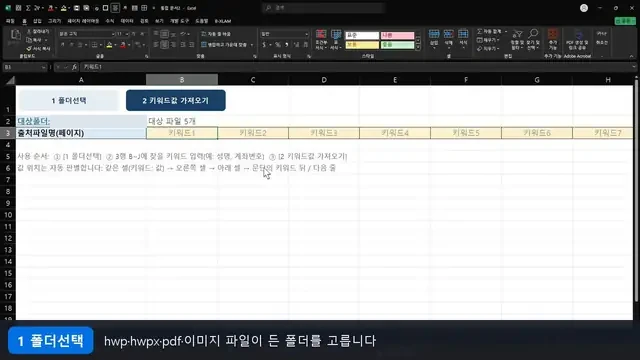Click the Select All triangle corner
The image size is (640, 360).
point(10,80)
